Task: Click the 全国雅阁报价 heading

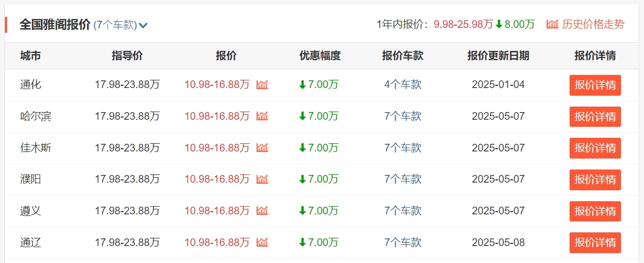Action: tap(55, 25)
